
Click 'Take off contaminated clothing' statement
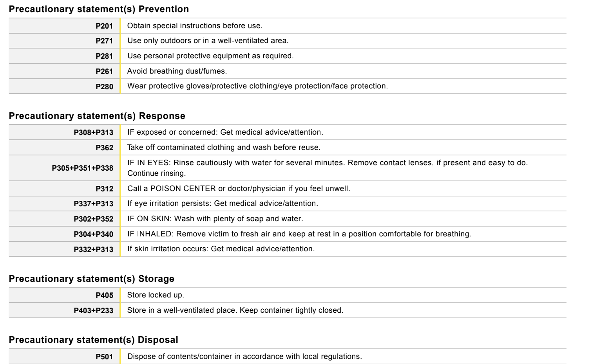point(224,148)
